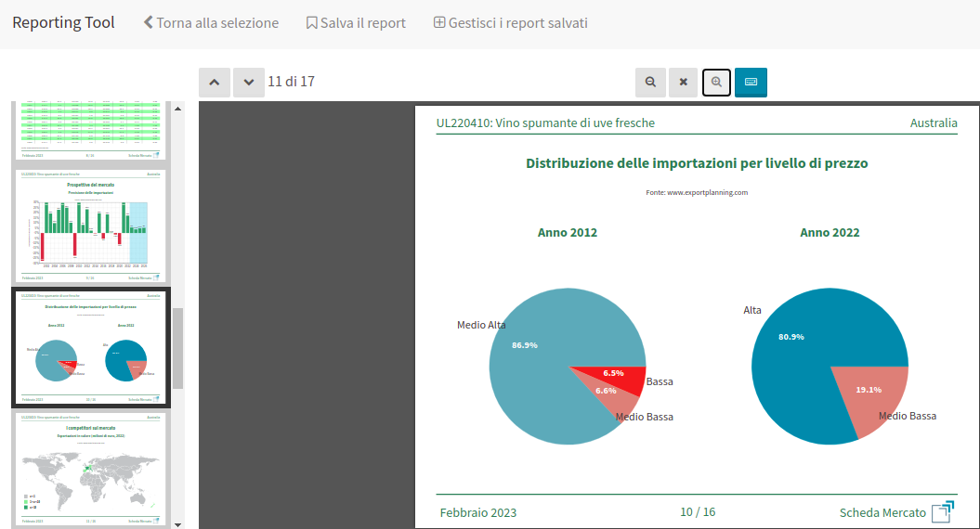
Task: Click the back chevron of Torna alla selezione
Action: point(149,23)
